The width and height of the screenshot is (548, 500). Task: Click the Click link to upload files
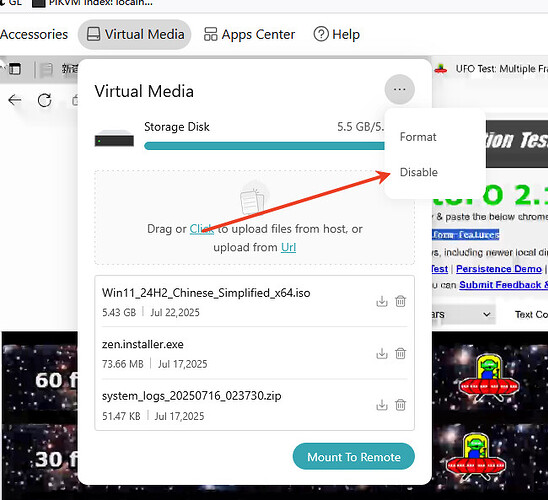tap(202, 229)
